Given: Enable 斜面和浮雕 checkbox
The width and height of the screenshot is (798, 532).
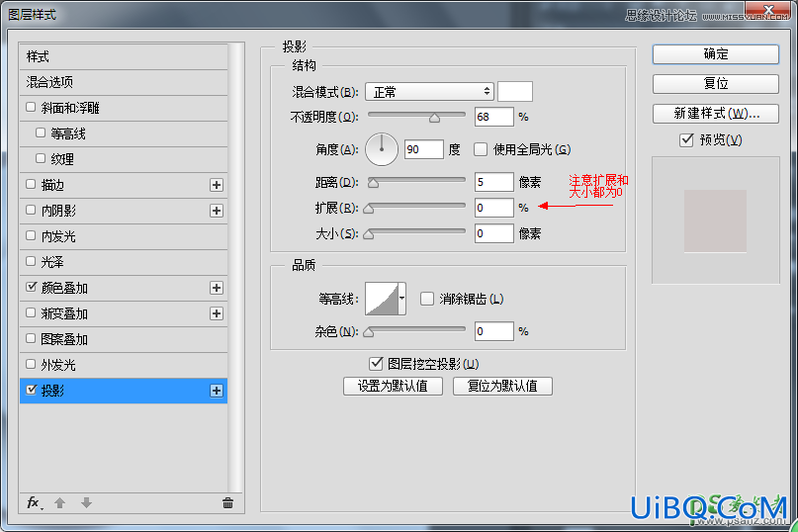Looking at the screenshot, I should pos(31,107).
